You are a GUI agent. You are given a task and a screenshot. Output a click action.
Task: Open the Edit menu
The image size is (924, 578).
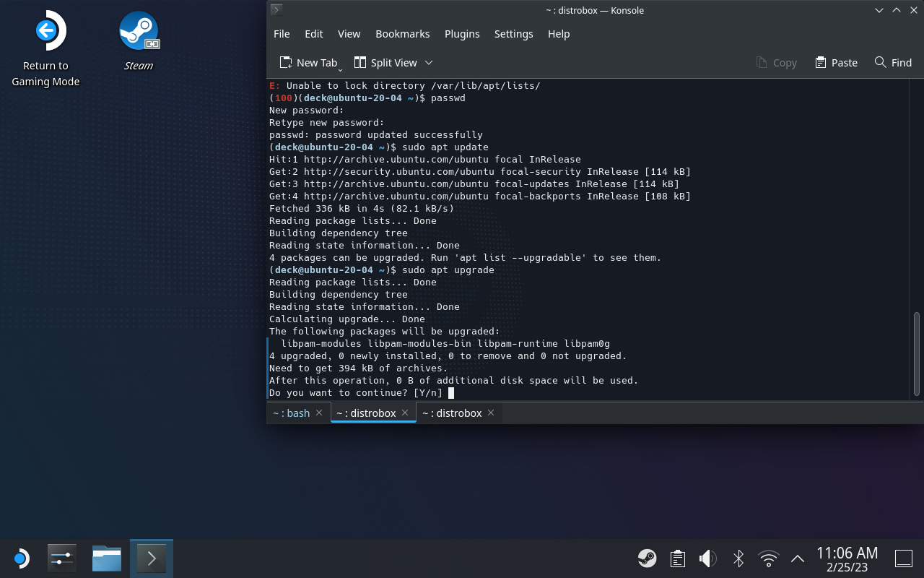pos(314,34)
